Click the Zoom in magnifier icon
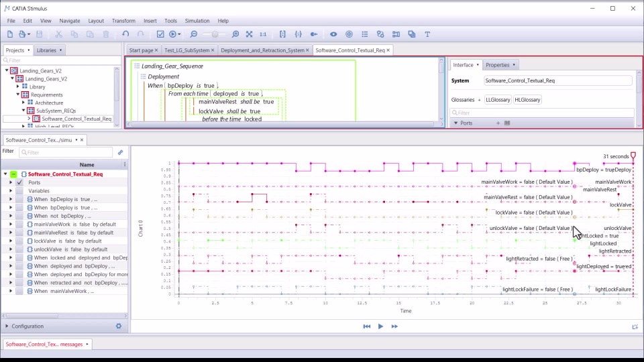This screenshot has height=362, width=644. coord(235,34)
